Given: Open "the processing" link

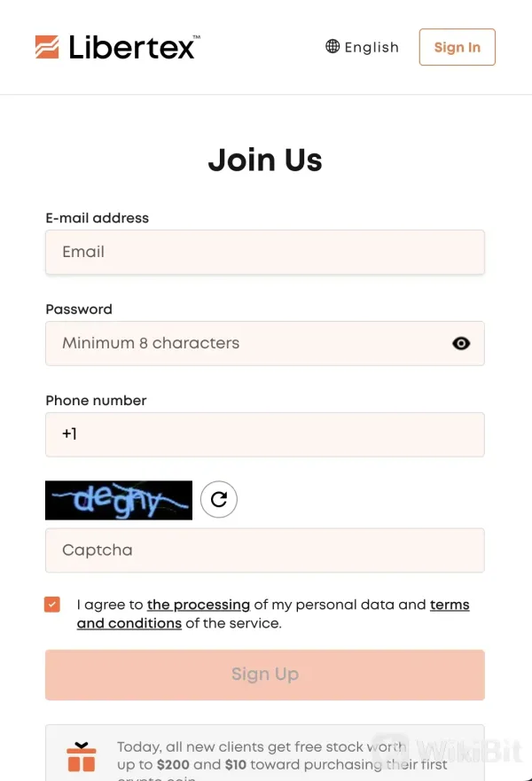Looking at the screenshot, I should tap(199, 605).
